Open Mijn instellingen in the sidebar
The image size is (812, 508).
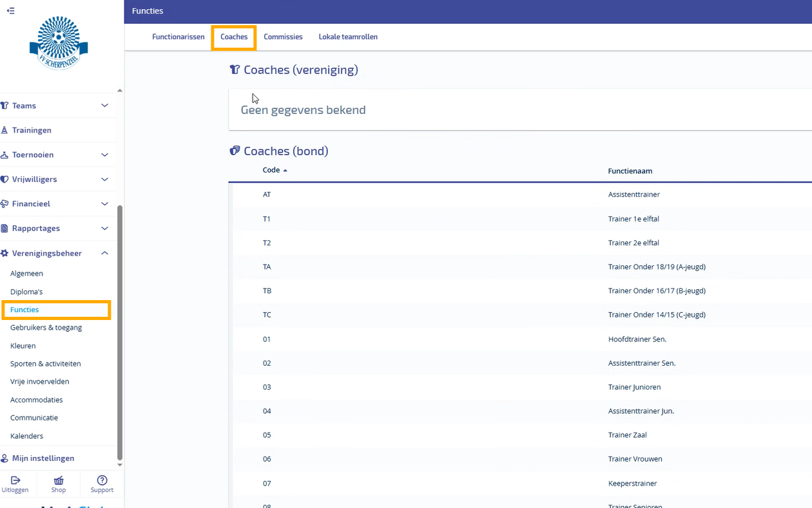tap(43, 458)
